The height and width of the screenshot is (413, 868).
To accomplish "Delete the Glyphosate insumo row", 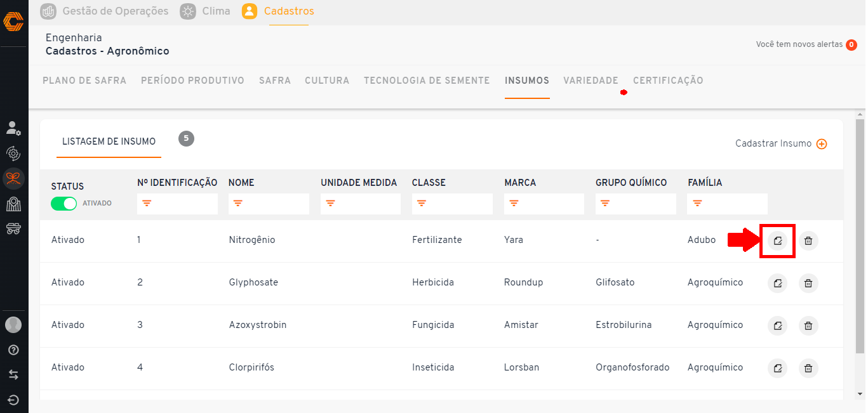I will pyautogui.click(x=808, y=283).
